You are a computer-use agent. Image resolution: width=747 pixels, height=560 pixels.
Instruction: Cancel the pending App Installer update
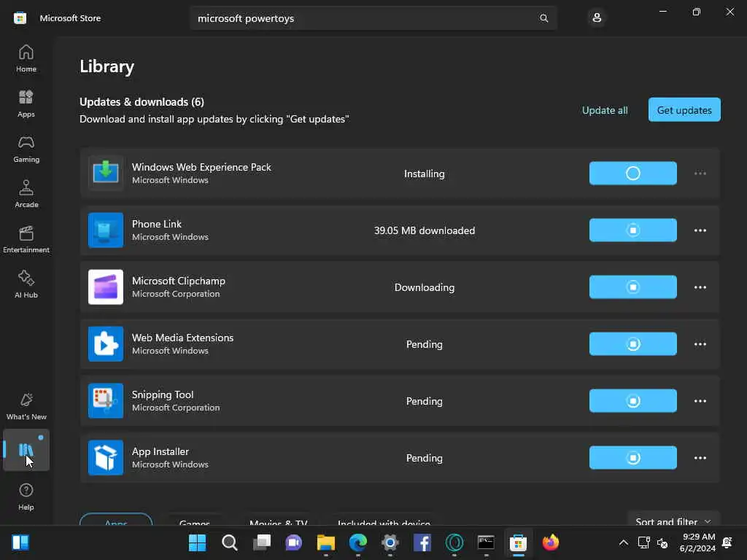click(x=632, y=458)
